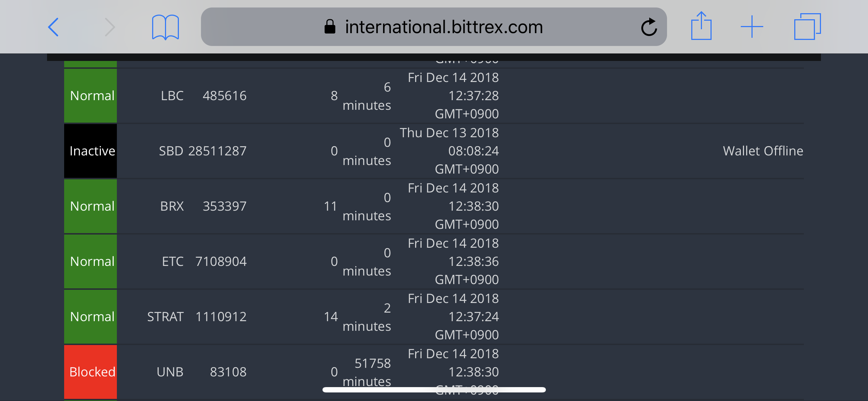
Task: Tap the iOS home indicator bar
Action: (x=434, y=390)
